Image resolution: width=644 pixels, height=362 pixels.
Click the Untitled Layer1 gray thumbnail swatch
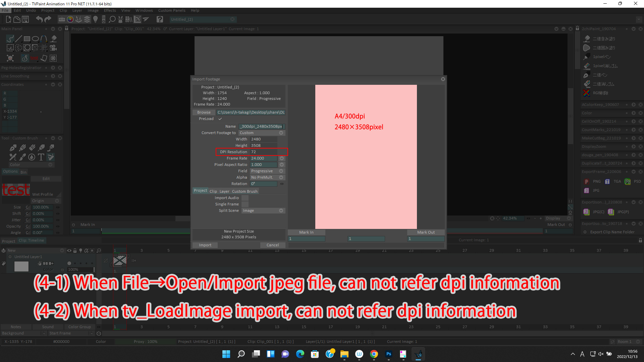(21, 266)
